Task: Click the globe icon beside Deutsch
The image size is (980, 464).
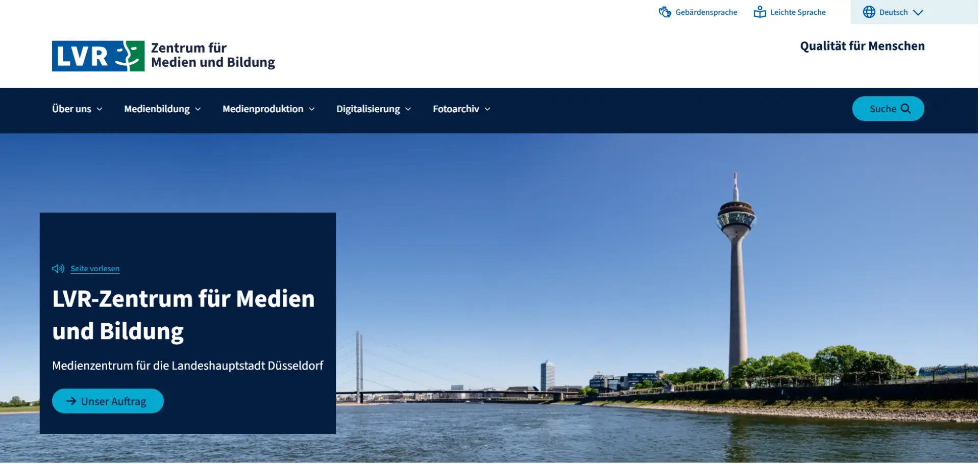Action: point(869,12)
